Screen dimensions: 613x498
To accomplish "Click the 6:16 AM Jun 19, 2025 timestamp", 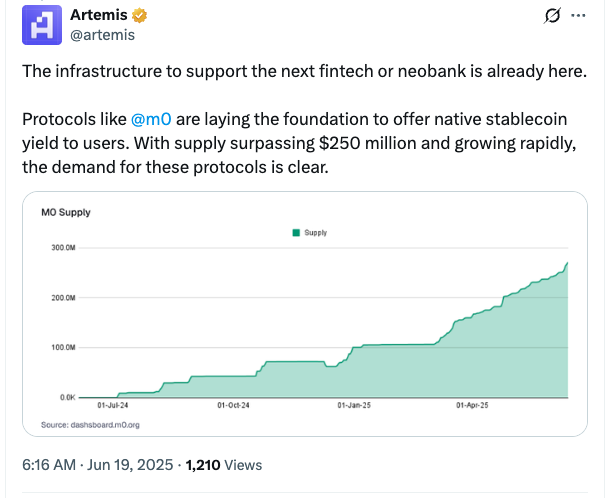I will [97, 465].
